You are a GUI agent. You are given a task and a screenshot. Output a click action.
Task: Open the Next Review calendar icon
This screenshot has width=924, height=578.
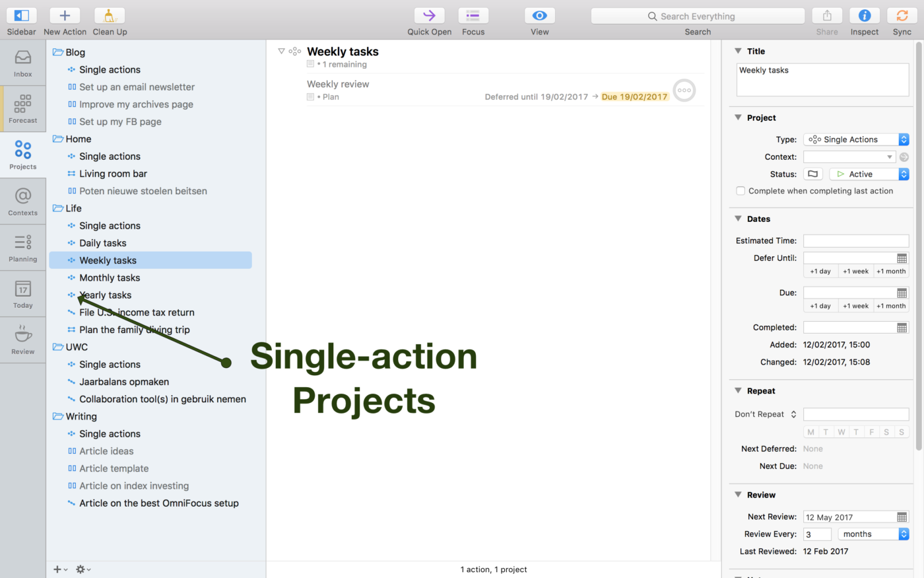coord(902,517)
